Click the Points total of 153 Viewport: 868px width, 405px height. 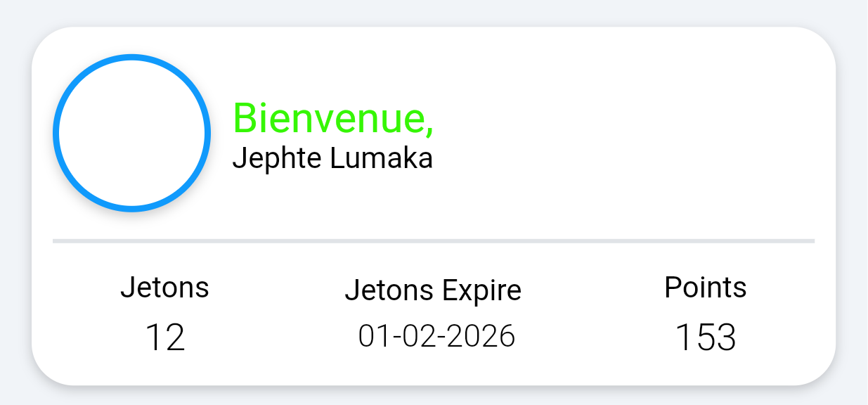coord(705,337)
